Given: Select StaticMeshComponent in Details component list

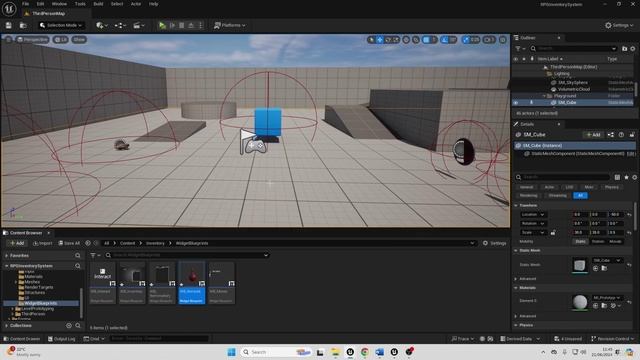Looking at the screenshot, I should point(578,154).
